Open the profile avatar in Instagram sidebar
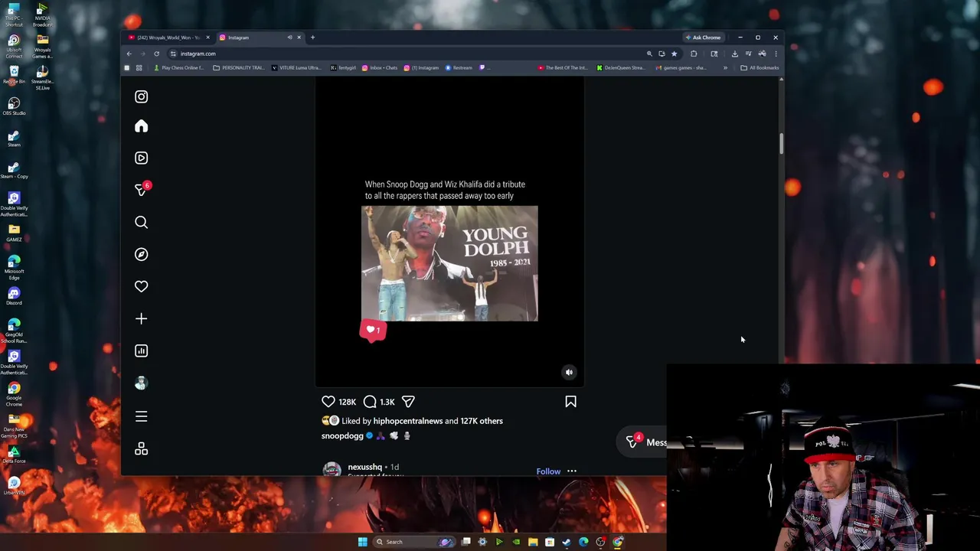The width and height of the screenshot is (980, 551). [141, 383]
